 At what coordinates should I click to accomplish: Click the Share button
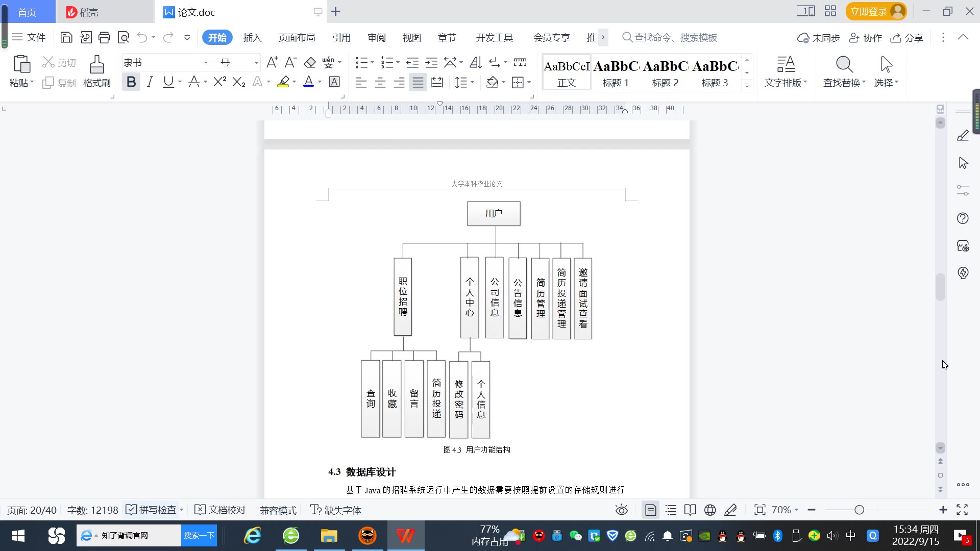906,38
